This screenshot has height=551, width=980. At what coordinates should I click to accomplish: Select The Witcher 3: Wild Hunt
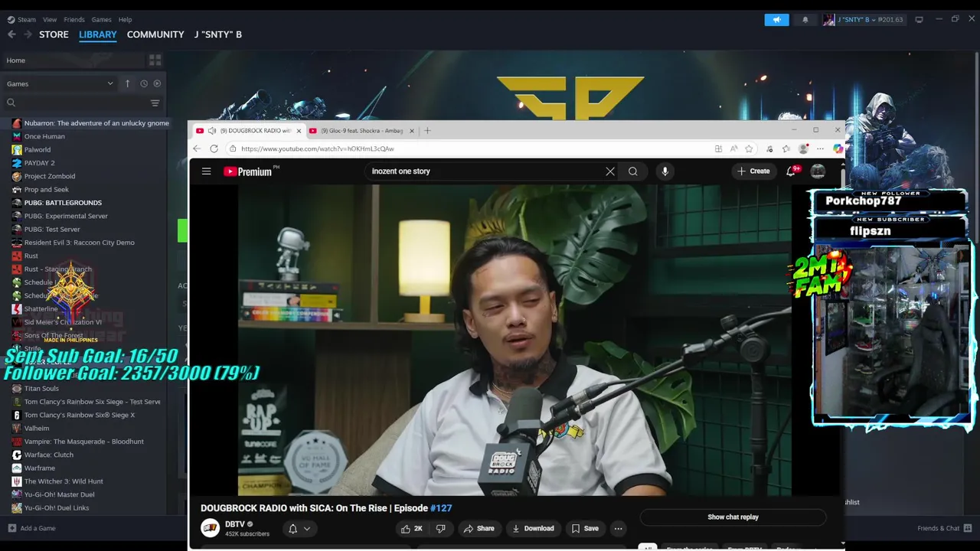[64, 481]
